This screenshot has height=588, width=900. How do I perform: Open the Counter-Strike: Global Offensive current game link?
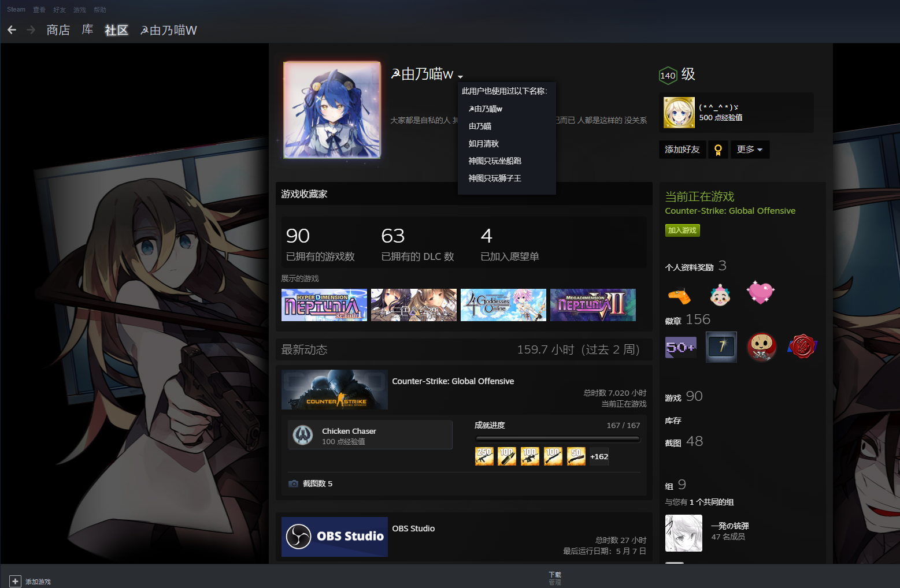(730, 211)
